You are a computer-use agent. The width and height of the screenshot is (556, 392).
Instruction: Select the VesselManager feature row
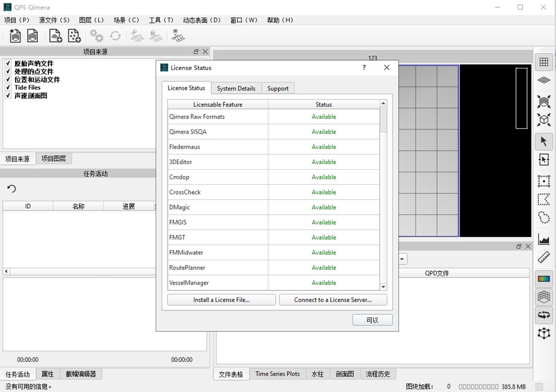pos(274,282)
